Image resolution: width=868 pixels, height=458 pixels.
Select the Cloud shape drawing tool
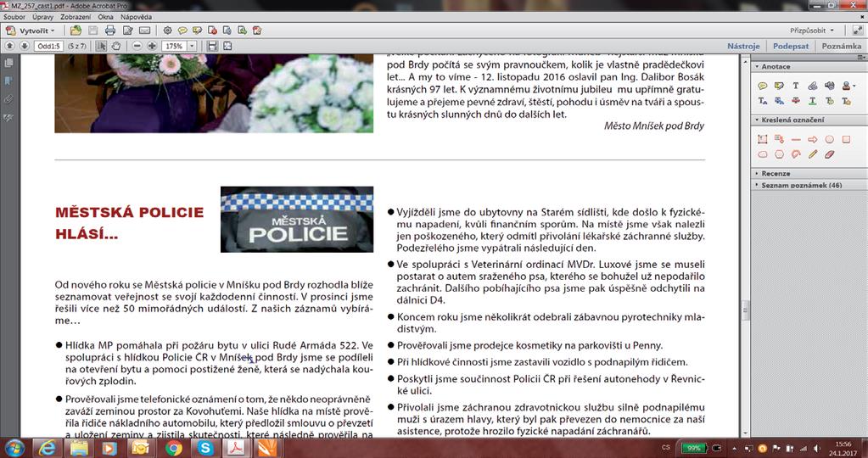763,155
